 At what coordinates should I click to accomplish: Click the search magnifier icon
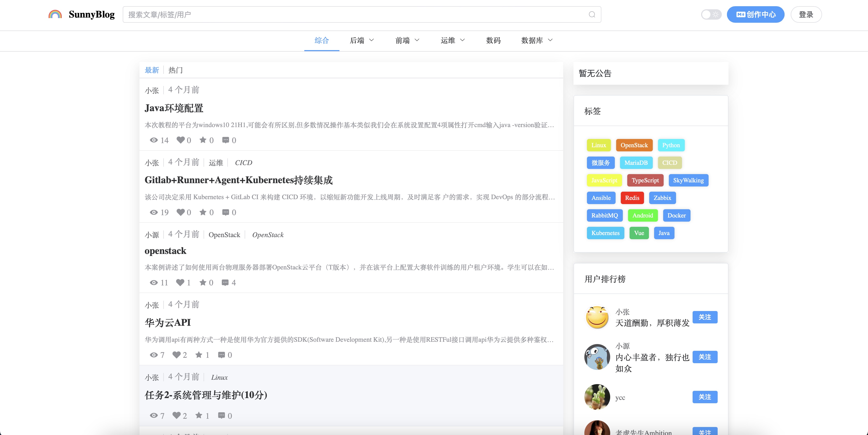pos(592,14)
